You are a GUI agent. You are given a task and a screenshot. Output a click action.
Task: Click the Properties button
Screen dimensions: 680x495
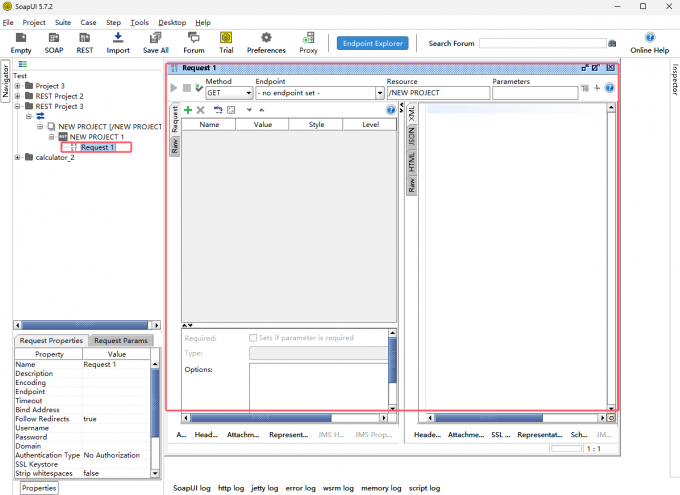tap(39, 488)
